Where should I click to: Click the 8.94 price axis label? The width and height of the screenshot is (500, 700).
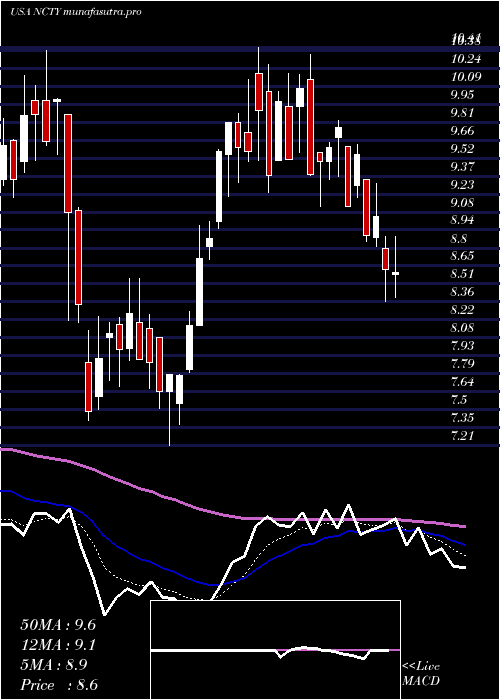coord(462,220)
